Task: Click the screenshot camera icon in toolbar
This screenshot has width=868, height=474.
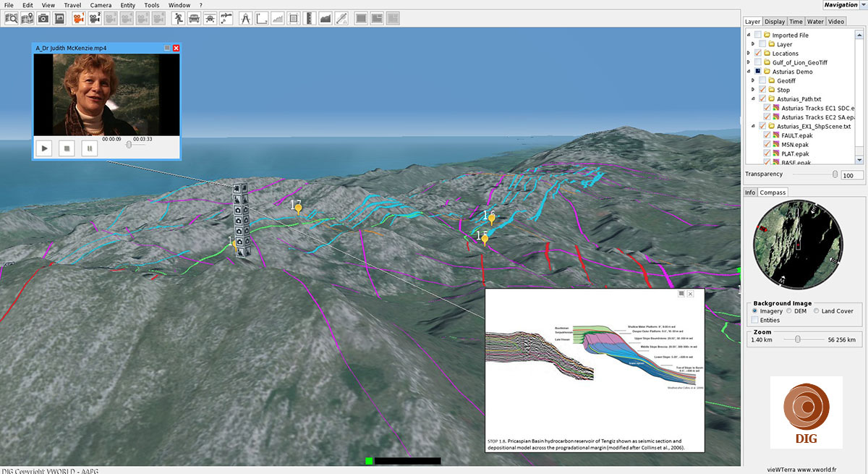Action: coord(43,18)
